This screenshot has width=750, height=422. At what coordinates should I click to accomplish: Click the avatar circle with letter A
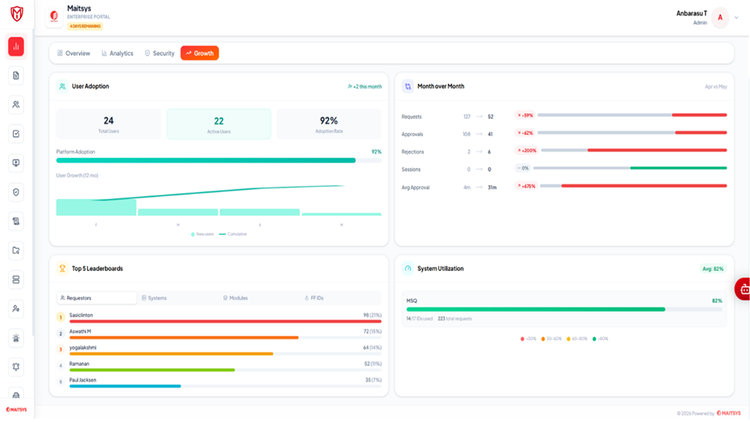click(x=720, y=18)
